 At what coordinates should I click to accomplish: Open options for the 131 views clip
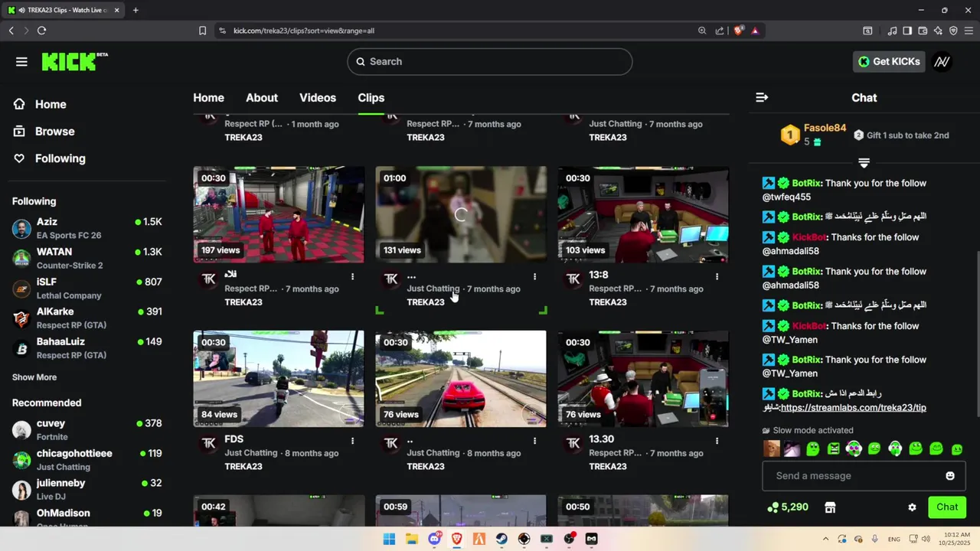tap(534, 276)
